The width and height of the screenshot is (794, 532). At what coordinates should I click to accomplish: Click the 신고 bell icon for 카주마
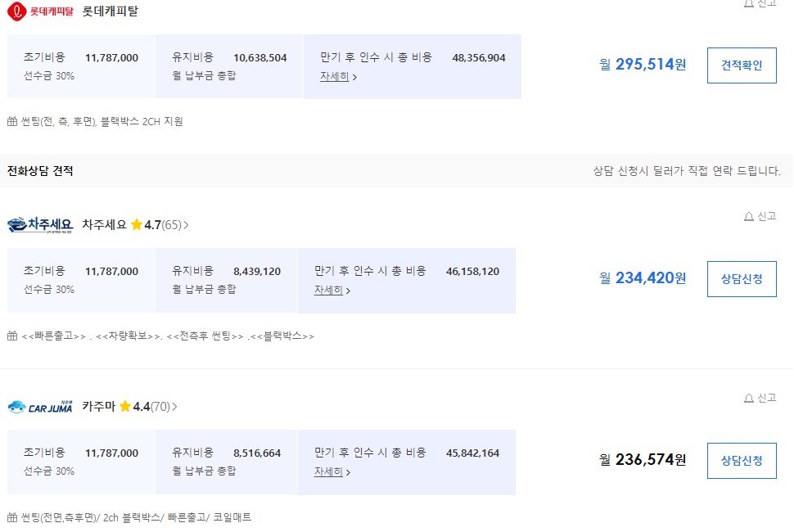pyautogui.click(x=749, y=399)
